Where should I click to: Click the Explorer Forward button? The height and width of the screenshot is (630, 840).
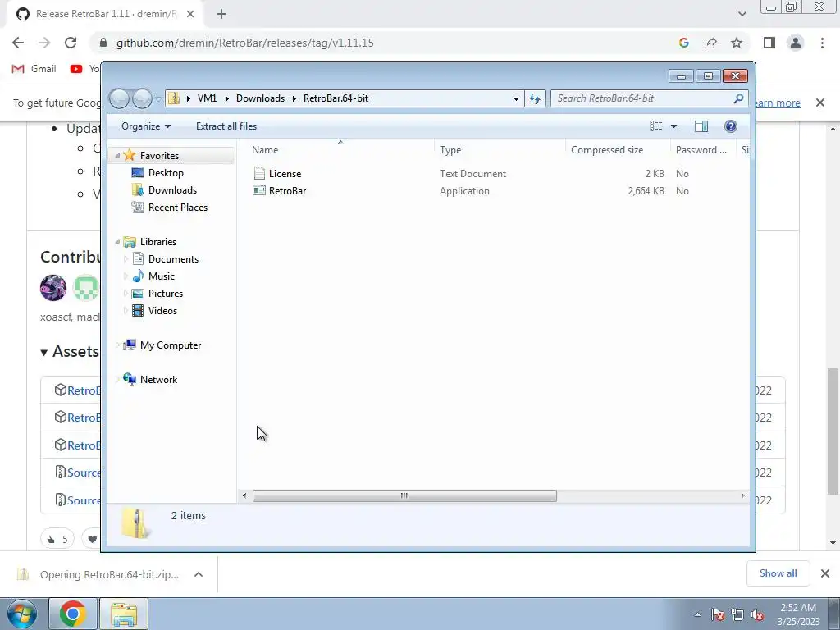pyautogui.click(x=141, y=98)
